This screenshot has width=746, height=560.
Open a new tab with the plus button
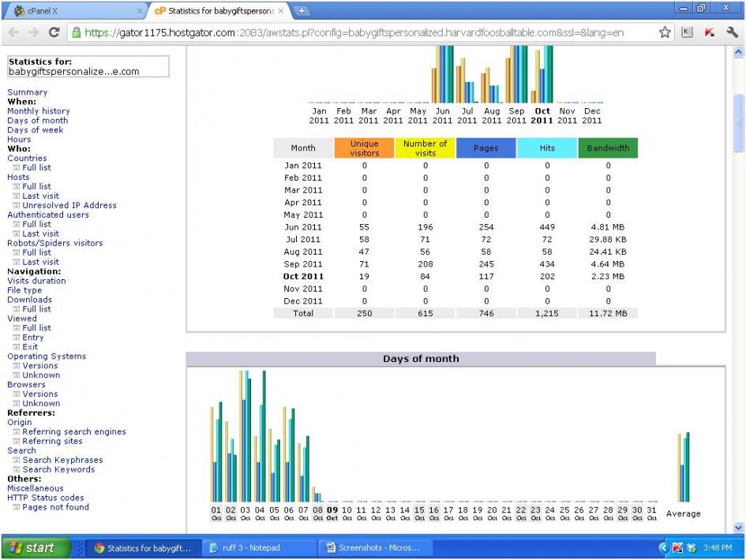[x=303, y=11]
